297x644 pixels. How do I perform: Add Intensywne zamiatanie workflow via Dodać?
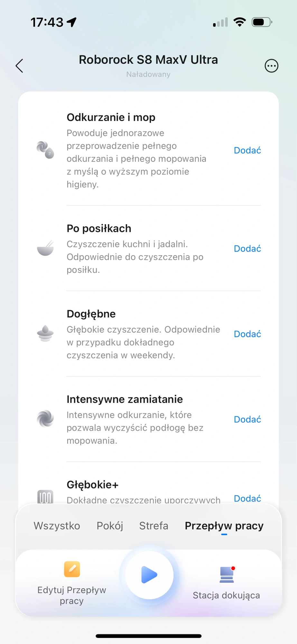(247, 419)
